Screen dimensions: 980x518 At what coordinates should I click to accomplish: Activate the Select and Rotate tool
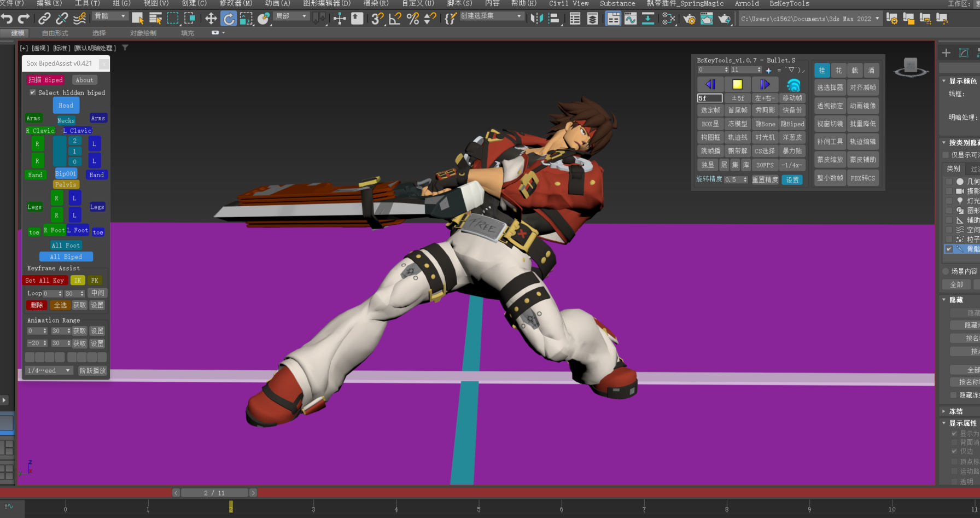point(229,19)
